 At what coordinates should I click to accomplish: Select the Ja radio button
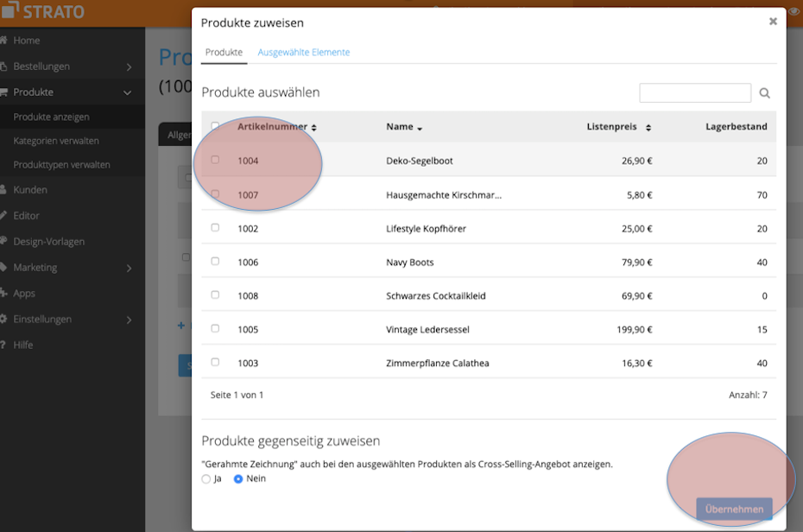[205, 478]
